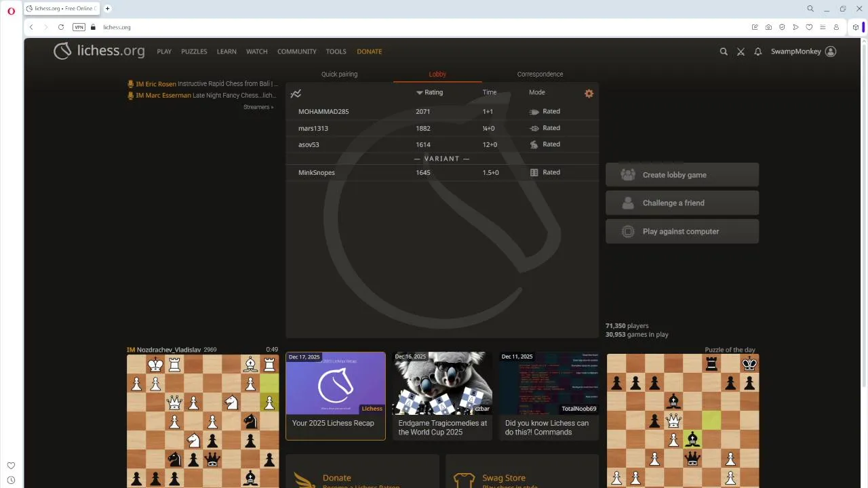
Task: Switch to Quick pairing tab
Action: (339, 74)
